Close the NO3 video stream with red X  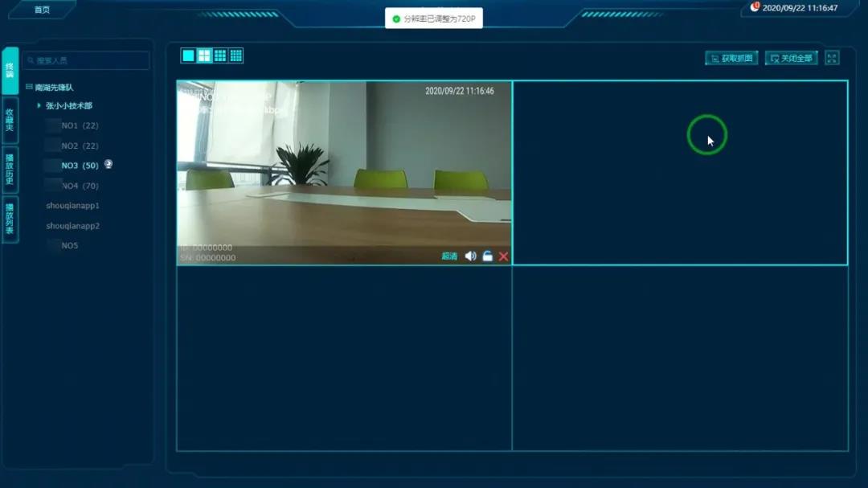[504, 256]
